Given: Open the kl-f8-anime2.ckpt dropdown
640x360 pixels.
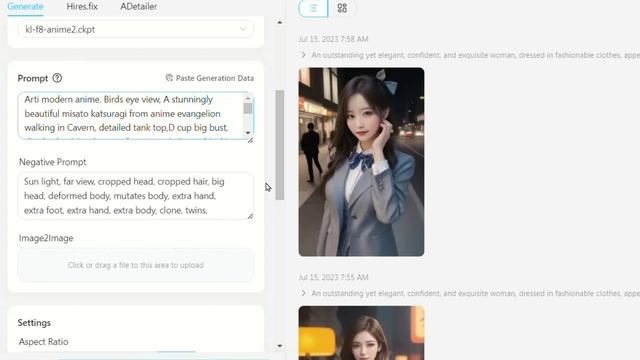Looking at the screenshot, I should pos(136,29).
